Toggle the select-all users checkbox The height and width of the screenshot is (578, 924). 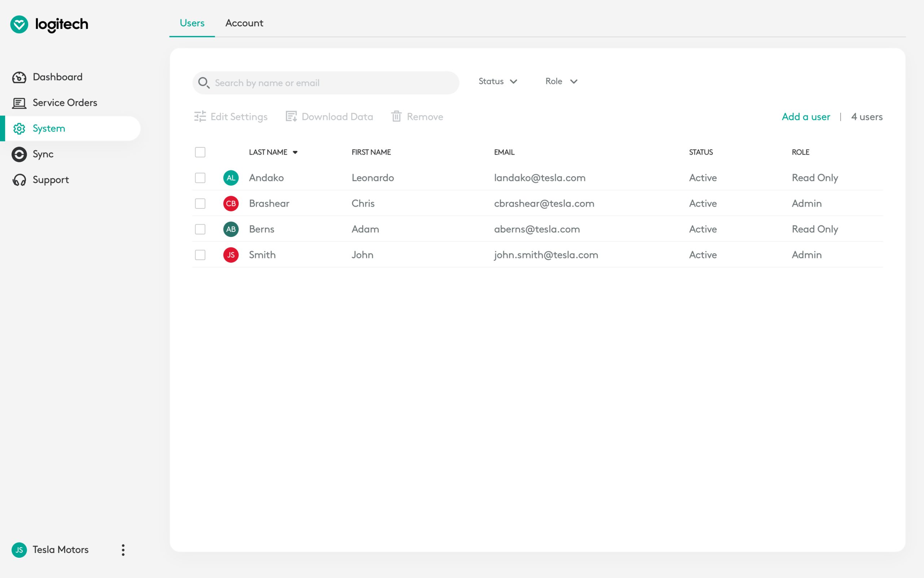click(200, 152)
